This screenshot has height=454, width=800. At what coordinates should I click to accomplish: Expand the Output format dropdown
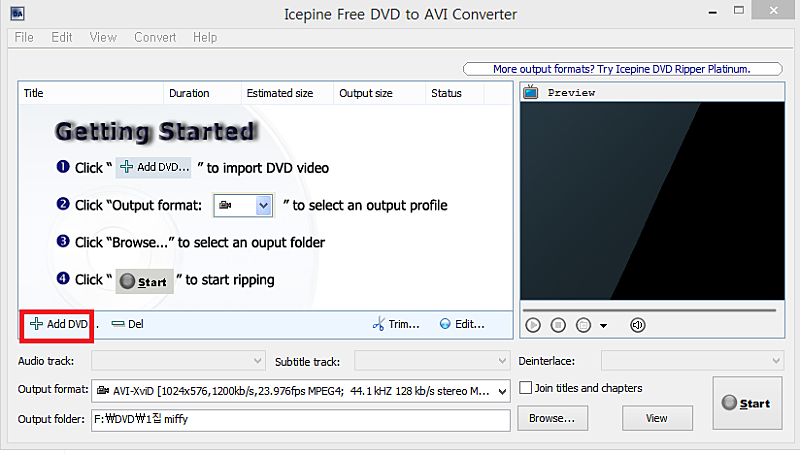click(502, 391)
